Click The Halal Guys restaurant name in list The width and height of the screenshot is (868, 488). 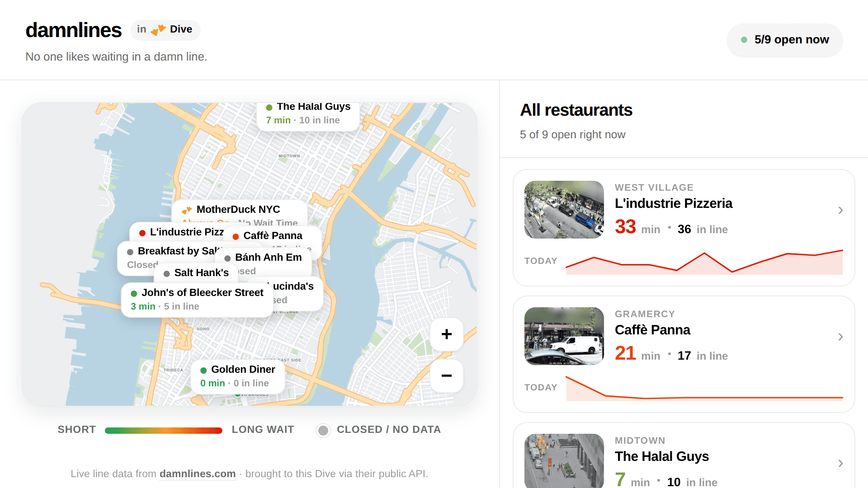[662, 456]
